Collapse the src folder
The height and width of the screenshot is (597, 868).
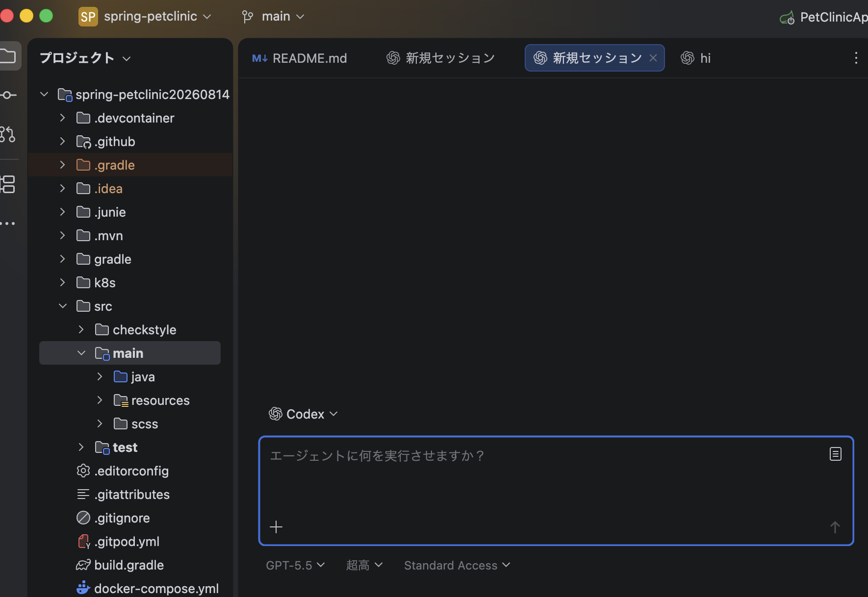63,306
